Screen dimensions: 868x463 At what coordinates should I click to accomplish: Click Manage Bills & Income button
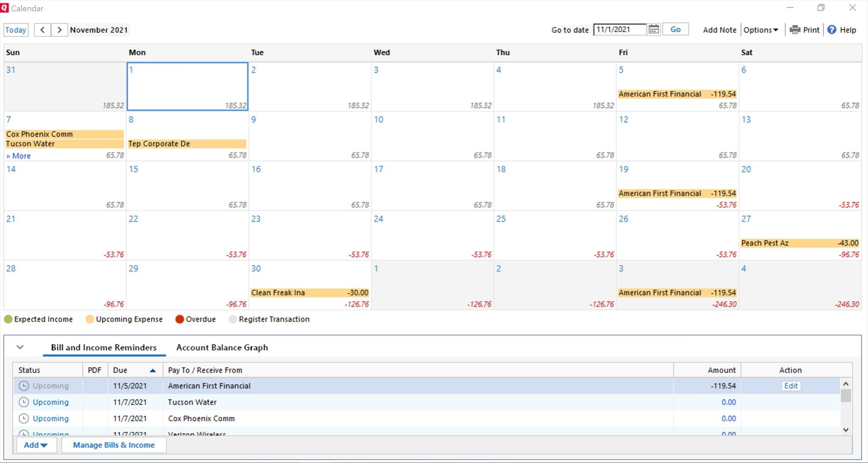[x=114, y=445]
